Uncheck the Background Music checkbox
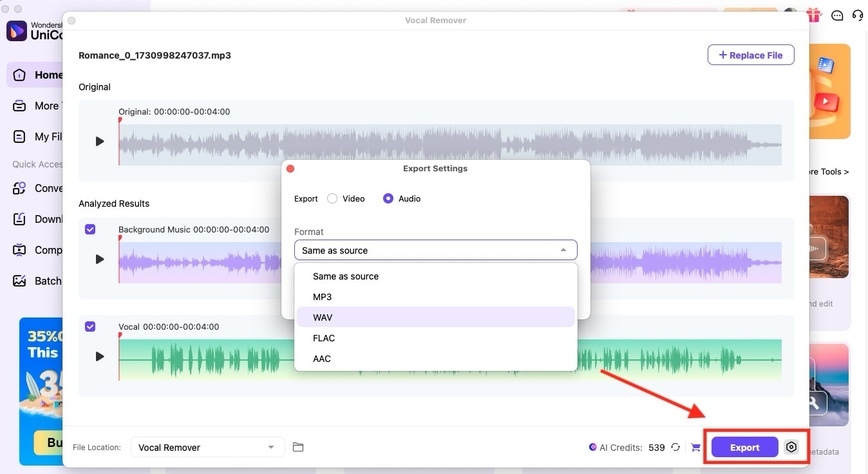 (90, 229)
